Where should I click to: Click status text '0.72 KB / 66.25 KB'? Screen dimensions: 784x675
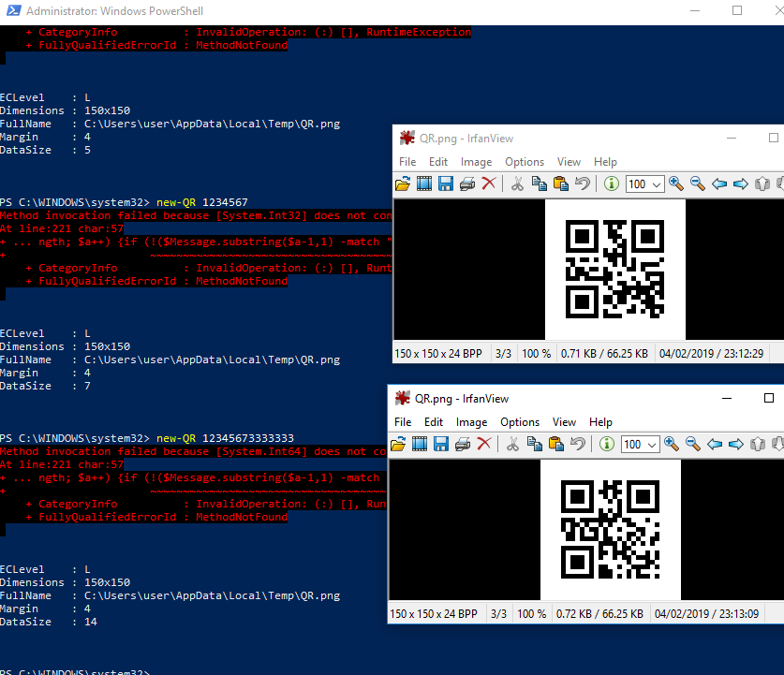[x=599, y=614]
